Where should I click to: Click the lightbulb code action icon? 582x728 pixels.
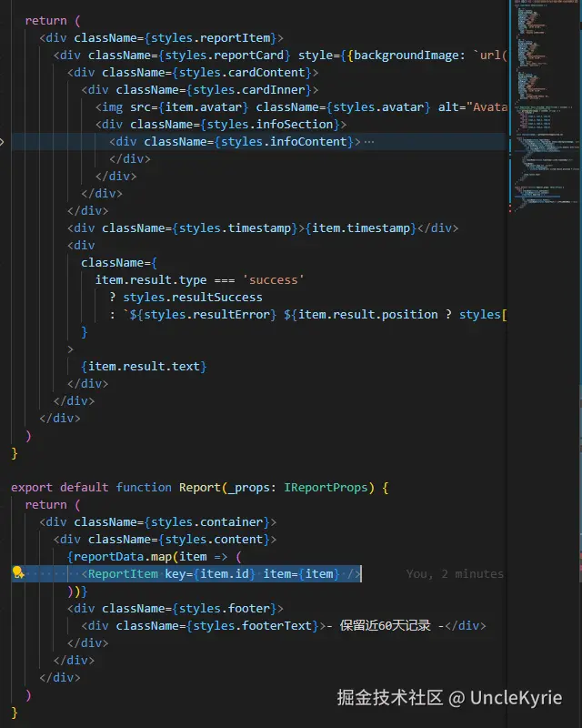tap(18, 572)
